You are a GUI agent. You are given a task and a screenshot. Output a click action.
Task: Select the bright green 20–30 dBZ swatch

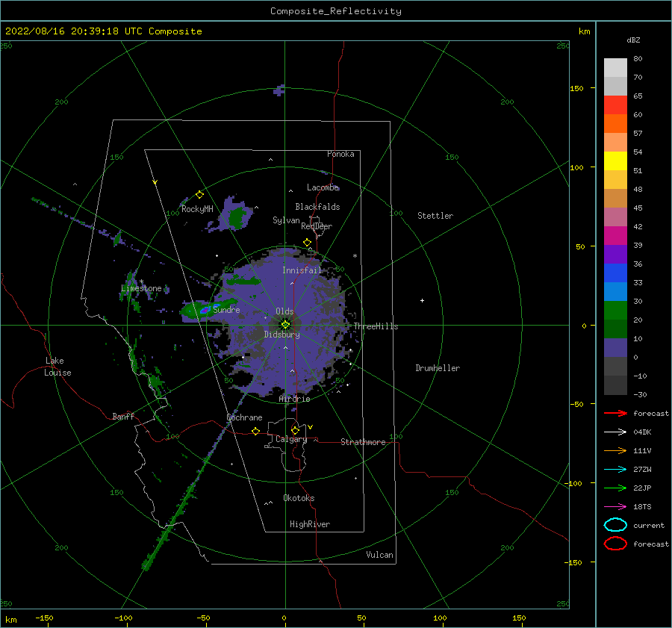tap(615, 311)
